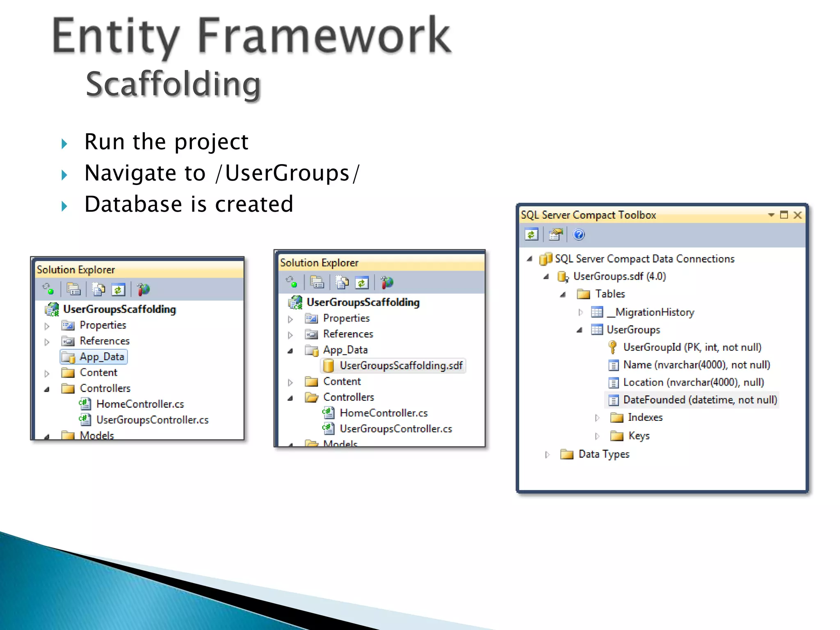Click the View Class Diagram icon in the left Solution Explorer
Image resolution: width=840 pixels, height=630 pixels.
click(x=144, y=290)
